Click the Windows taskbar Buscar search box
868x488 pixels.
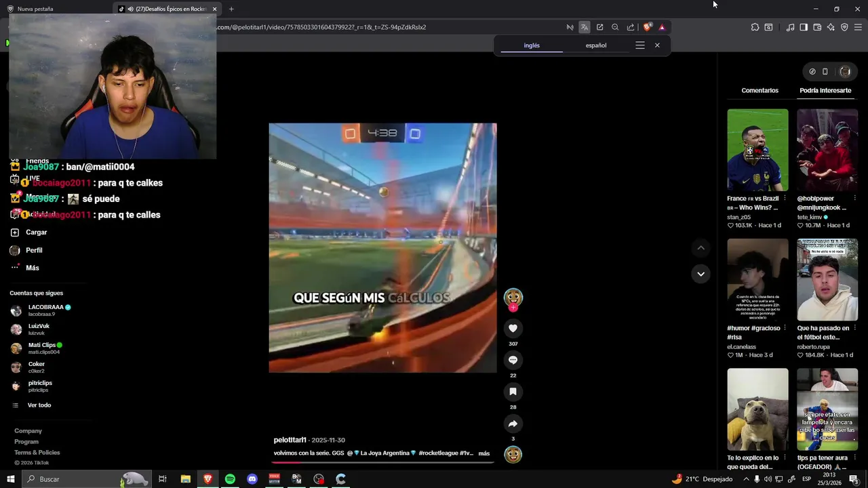point(85,479)
